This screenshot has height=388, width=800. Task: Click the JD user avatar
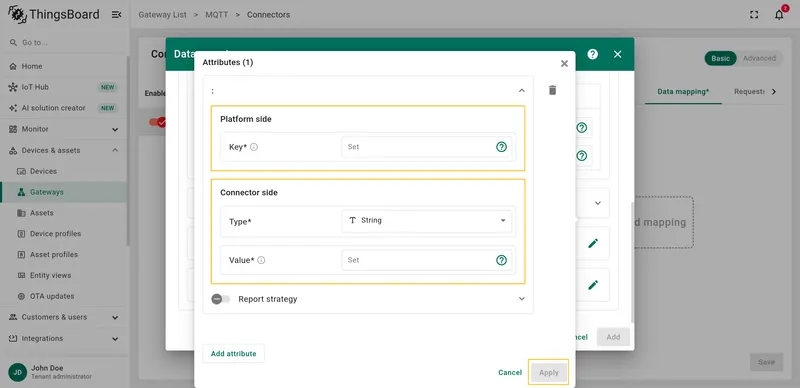(17, 372)
